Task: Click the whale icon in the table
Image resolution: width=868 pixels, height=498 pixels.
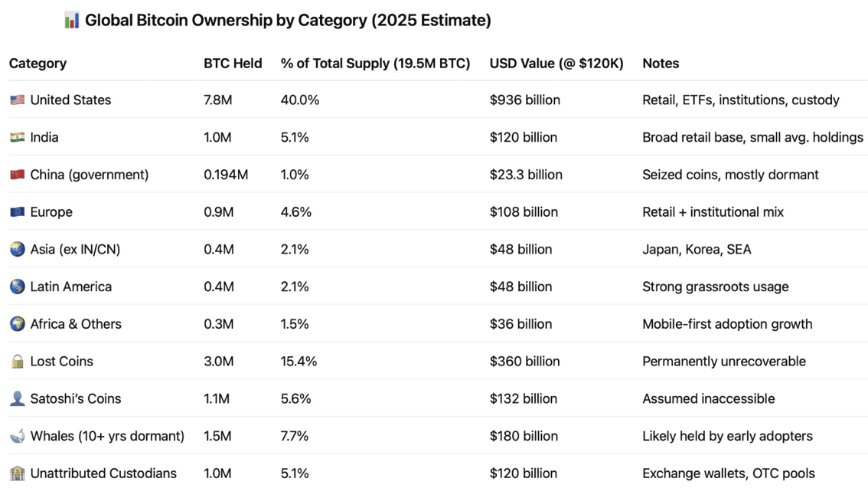Action: (x=17, y=437)
